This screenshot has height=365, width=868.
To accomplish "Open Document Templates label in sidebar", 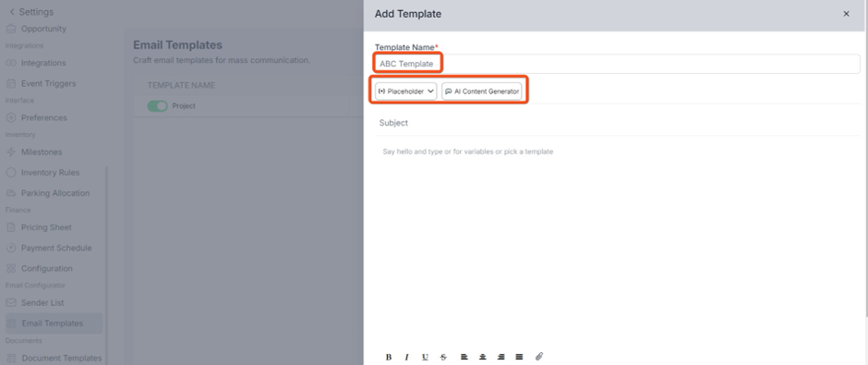I will click(62, 359).
